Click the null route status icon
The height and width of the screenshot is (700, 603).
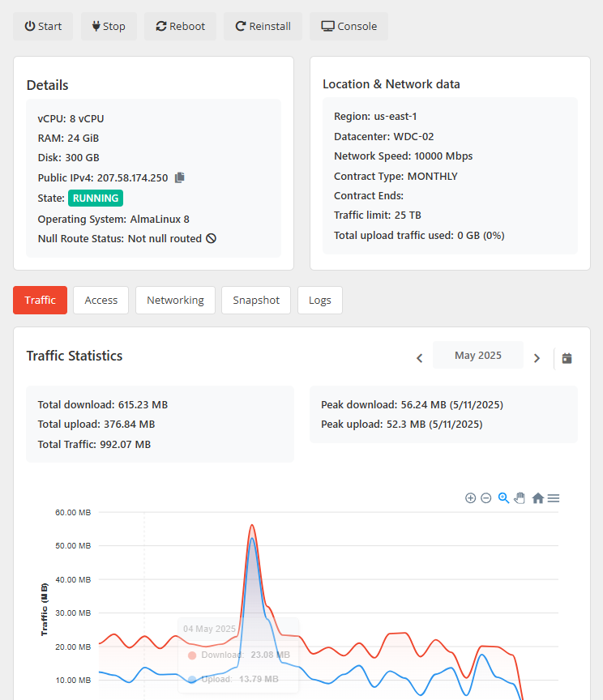pos(212,239)
